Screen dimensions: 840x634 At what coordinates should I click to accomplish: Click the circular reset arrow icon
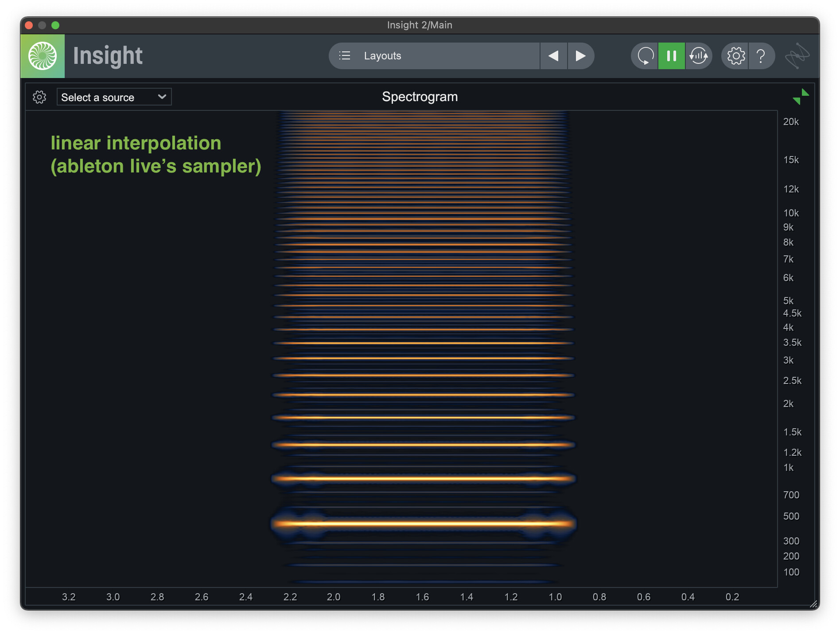coord(645,56)
